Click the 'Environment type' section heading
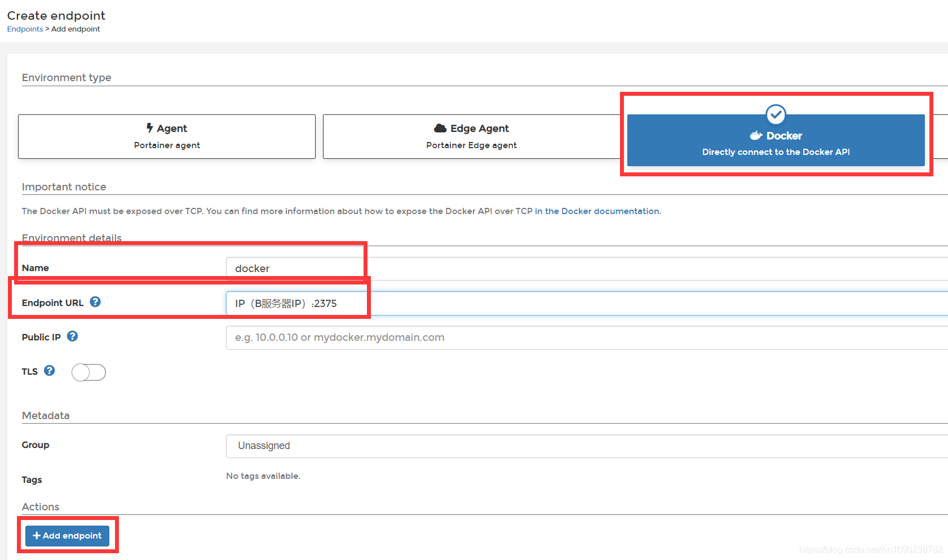948x560 pixels. [x=67, y=77]
